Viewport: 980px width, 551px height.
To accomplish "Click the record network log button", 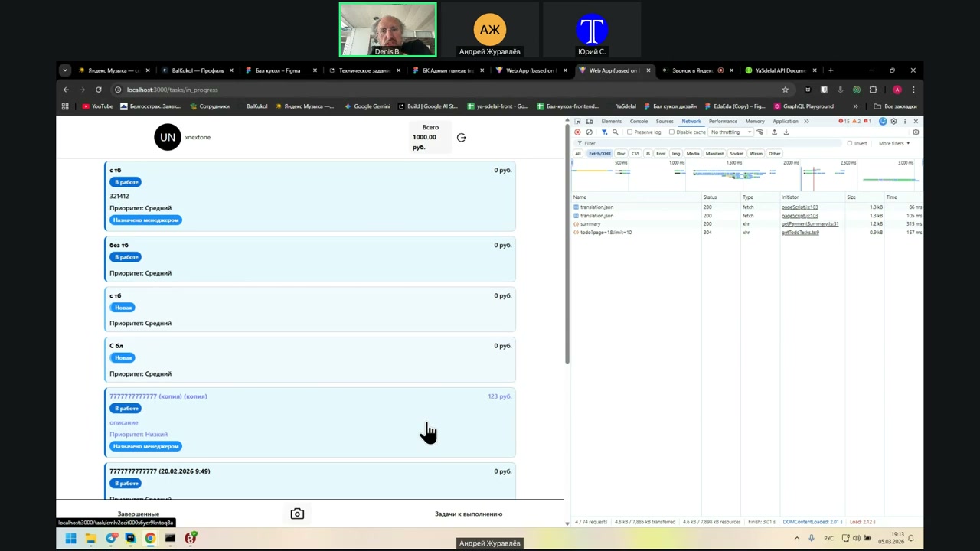I will 577,132.
